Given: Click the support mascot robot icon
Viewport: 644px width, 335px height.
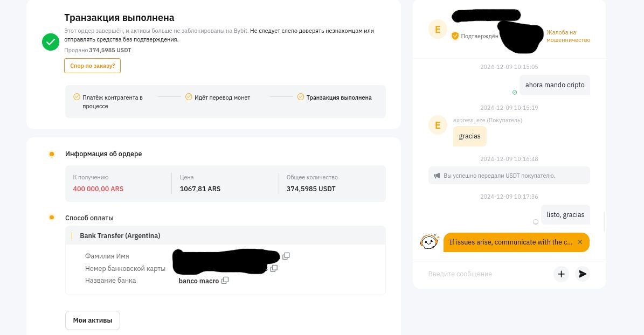Looking at the screenshot, I should point(429,242).
